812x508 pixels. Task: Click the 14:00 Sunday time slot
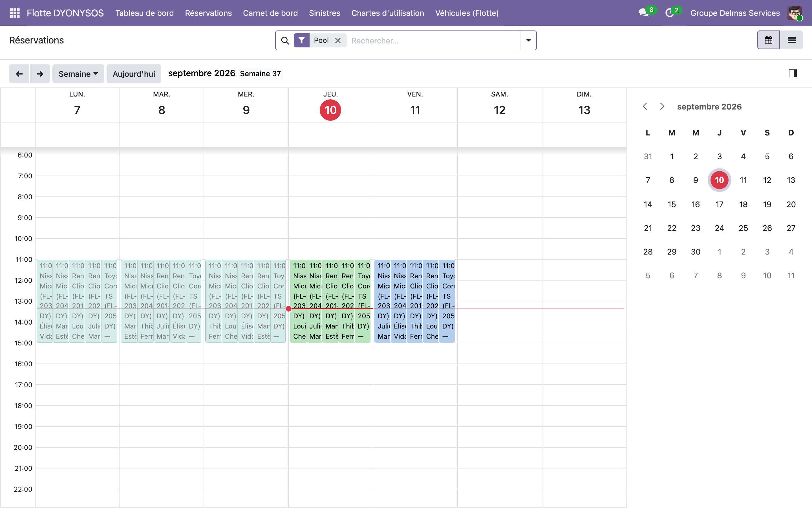(x=584, y=332)
